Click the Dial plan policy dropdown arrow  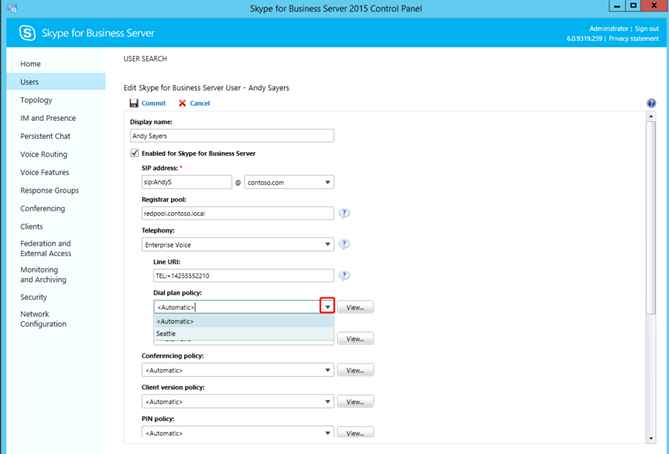point(327,307)
